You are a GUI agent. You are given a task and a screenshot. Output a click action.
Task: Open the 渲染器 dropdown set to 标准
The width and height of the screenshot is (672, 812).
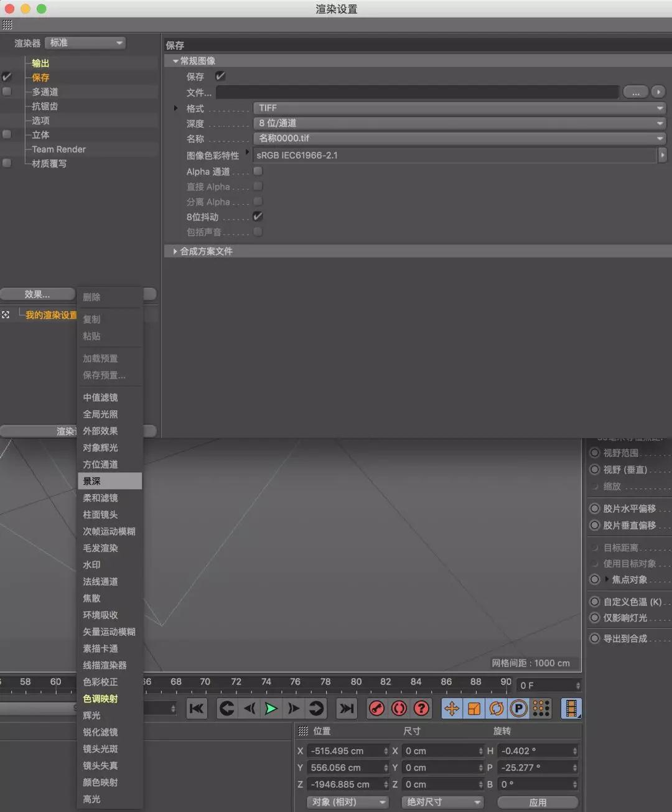pyautogui.click(x=85, y=43)
